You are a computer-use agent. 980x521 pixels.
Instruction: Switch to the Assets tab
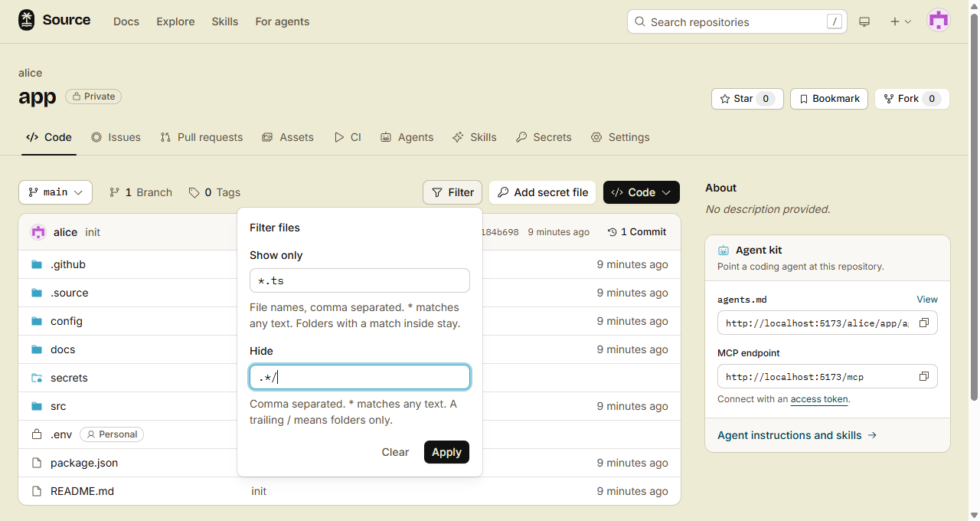tap(288, 137)
